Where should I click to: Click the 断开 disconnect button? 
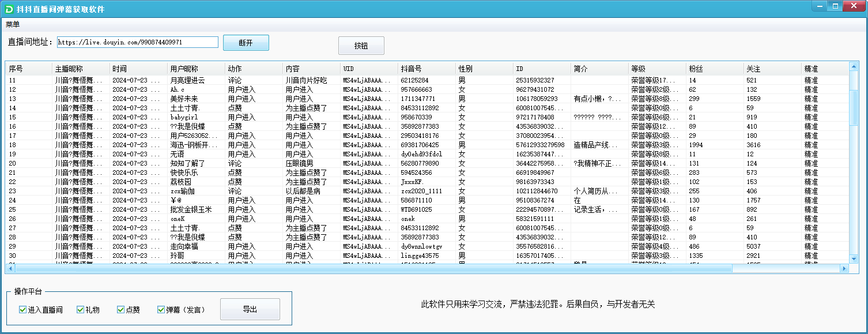pos(246,43)
